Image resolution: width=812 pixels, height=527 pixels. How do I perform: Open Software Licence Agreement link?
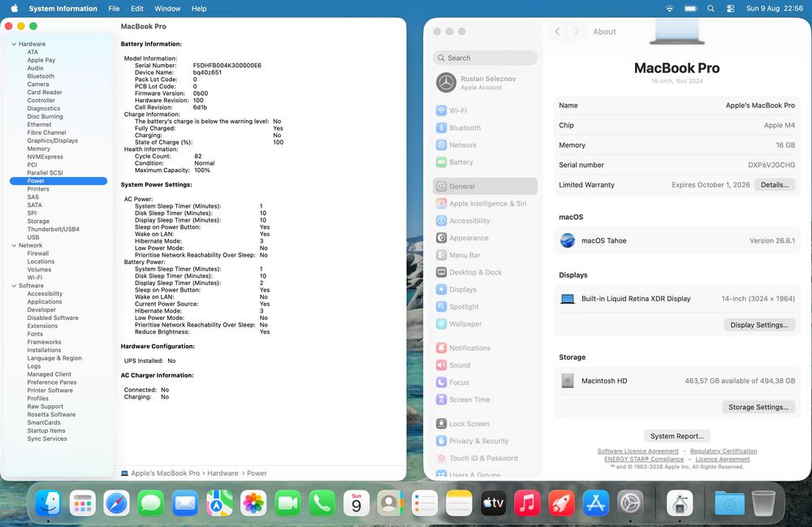point(637,451)
